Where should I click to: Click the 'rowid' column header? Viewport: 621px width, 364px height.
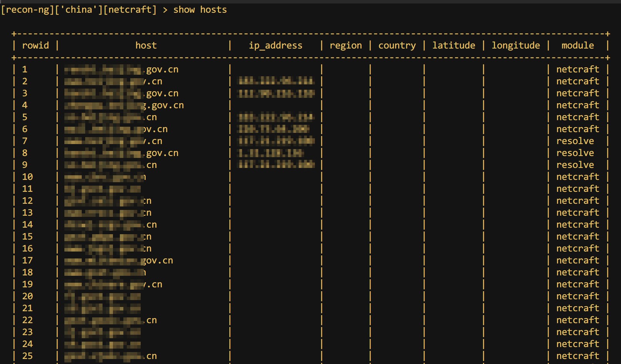(x=35, y=45)
